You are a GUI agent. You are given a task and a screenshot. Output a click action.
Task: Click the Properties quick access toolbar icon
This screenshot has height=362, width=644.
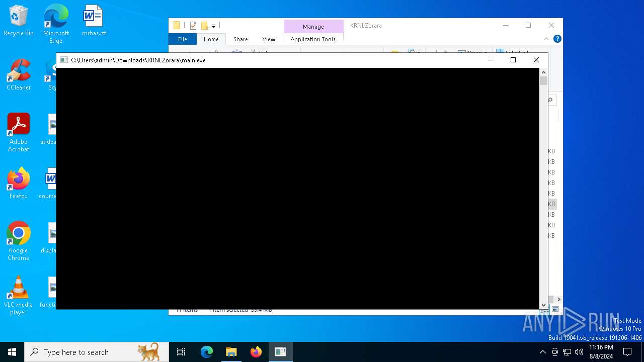pos(193,26)
